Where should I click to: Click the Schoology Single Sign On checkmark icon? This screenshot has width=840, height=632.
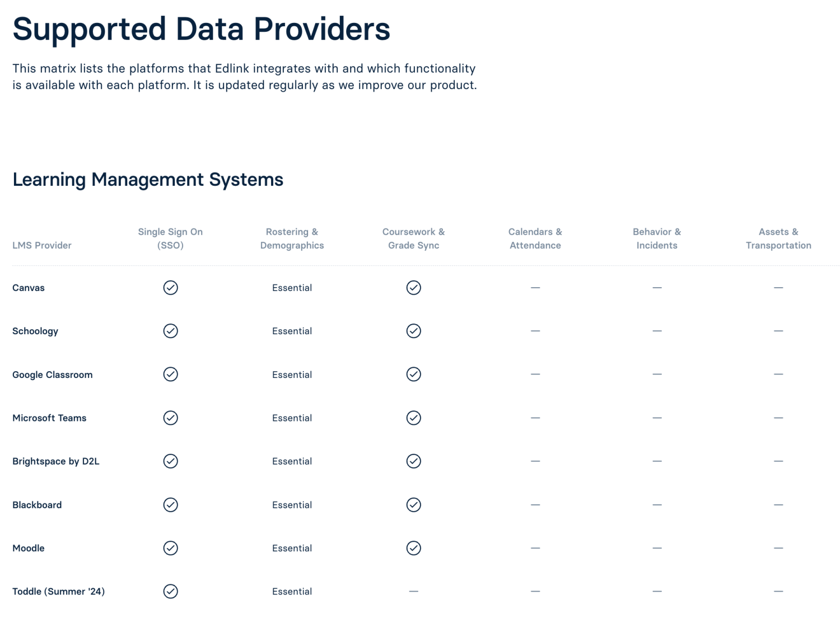pos(171,331)
